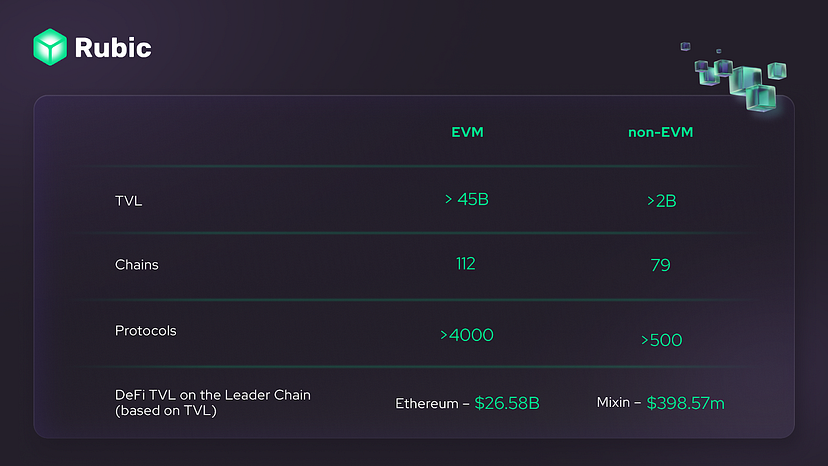Select the EVM column header

tap(467, 132)
